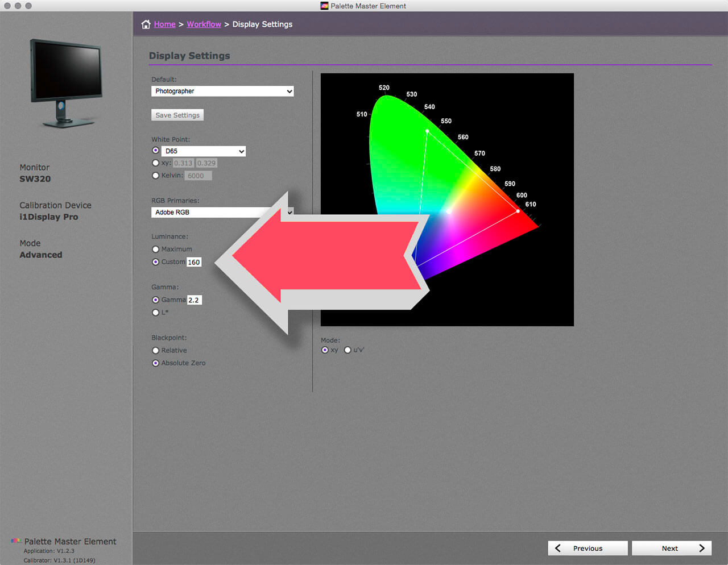Click the Save Settings button
This screenshot has width=728, height=565.
tap(177, 115)
